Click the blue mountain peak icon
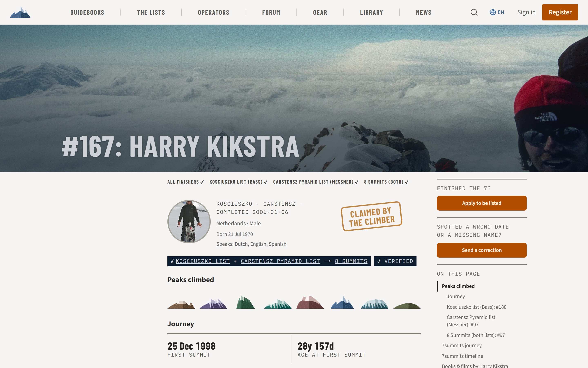 [342, 302]
